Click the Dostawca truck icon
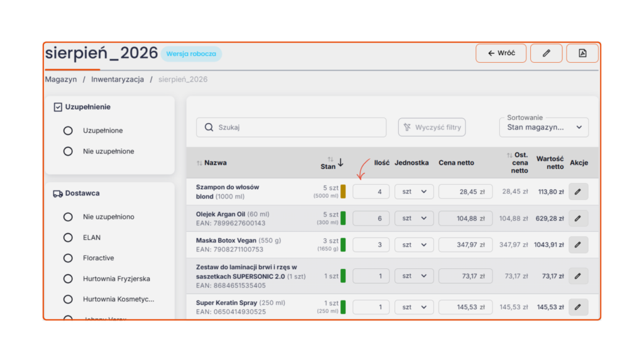This screenshot has width=644, height=362. click(57, 194)
